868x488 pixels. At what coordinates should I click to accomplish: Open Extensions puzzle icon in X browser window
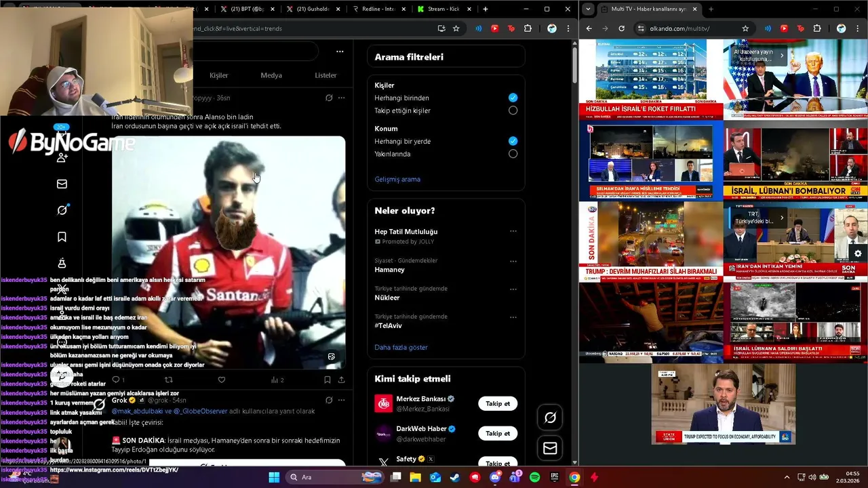tap(528, 28)
